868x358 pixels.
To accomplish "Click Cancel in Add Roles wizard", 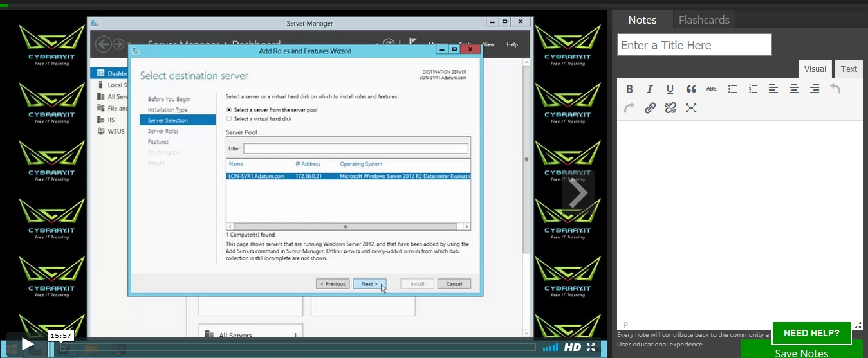I will tap(454, 283).
